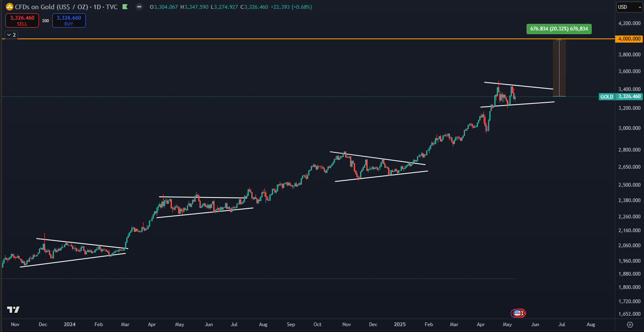The width and height of the screenshot is (644, 332).
Task: Open the US flag economic event marker
Action: click(518, 313)
